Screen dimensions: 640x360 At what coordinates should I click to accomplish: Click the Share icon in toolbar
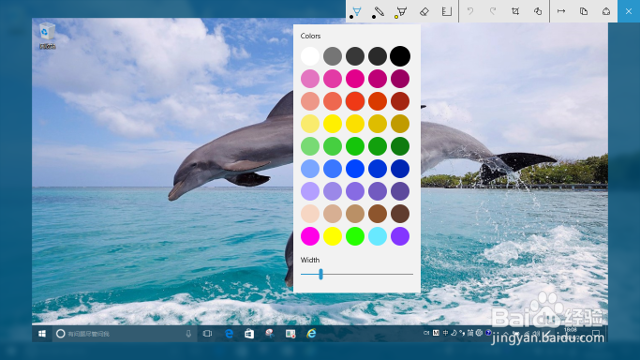pyautogui.click(x=606, y=11)
